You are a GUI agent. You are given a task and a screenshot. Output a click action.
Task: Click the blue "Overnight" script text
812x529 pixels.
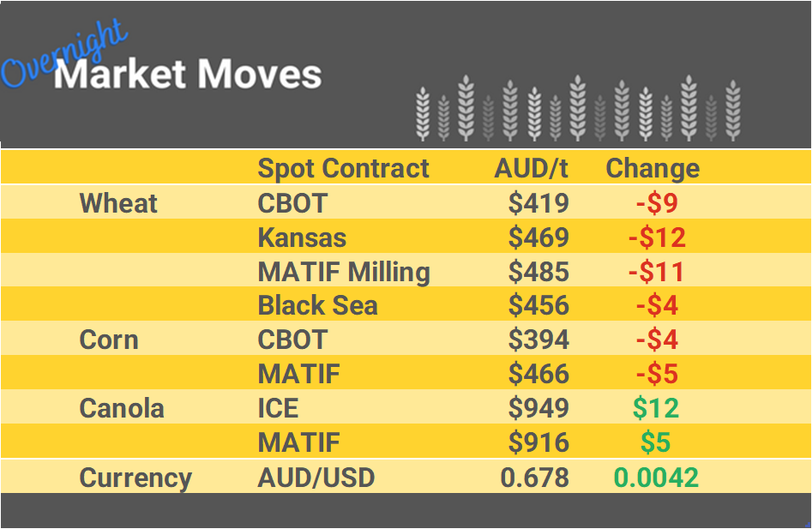pos(64,56)
